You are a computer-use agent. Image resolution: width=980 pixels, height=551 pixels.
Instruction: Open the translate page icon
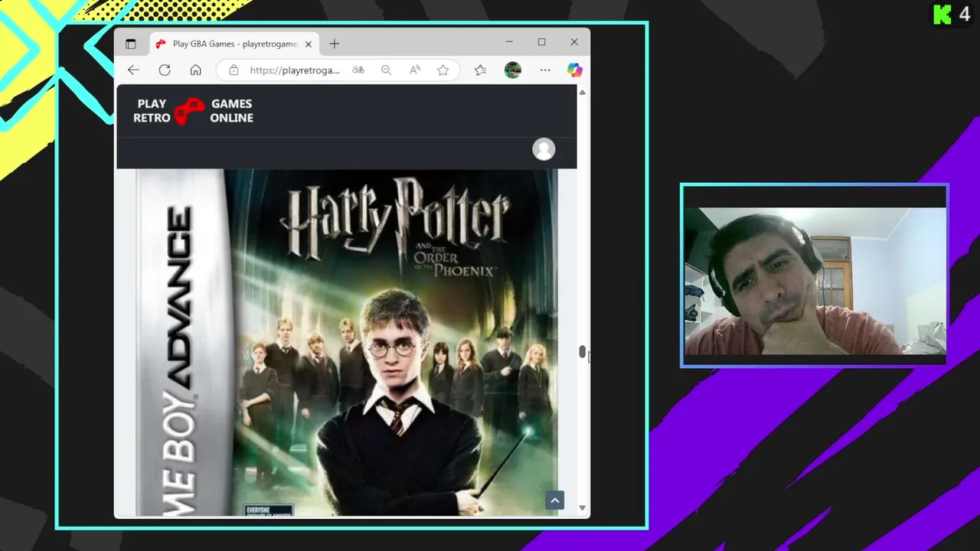pos(358,70)
